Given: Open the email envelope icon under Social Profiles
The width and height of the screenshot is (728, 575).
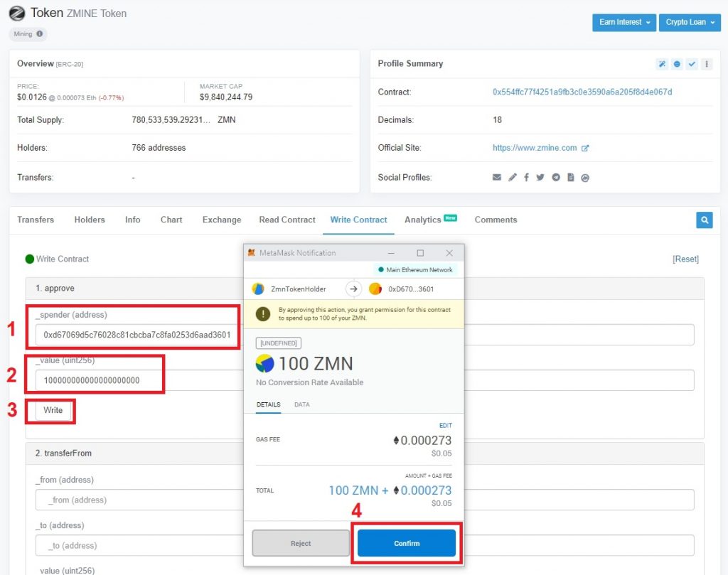Looking at the screenshot, I should pyautogui.click(x=497, y=177).
